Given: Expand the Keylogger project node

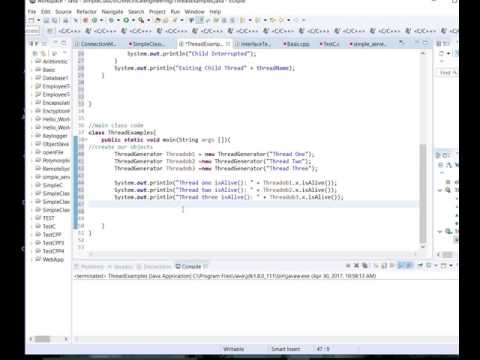Looking at the screenshot, I should click(x=32, y=136).
